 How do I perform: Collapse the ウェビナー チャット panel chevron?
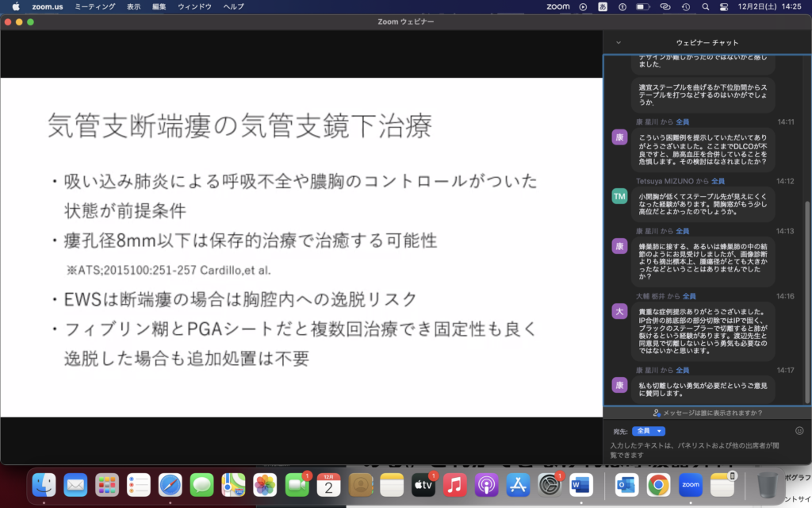click(619, 42)
